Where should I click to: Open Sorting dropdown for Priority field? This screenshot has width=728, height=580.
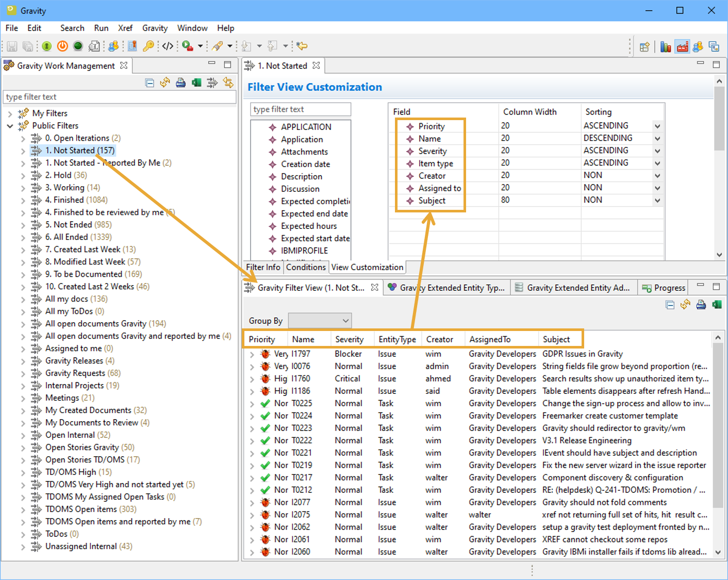tap(657, 126)
